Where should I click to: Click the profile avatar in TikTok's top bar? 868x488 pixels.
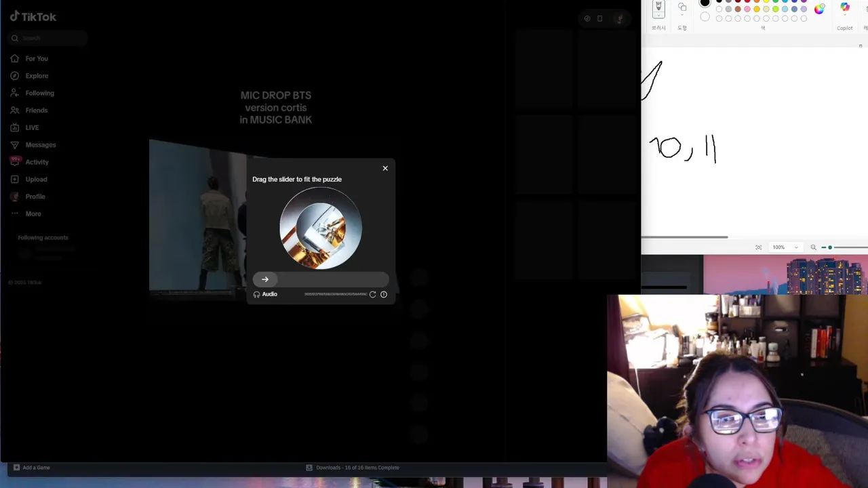[619, 18]
